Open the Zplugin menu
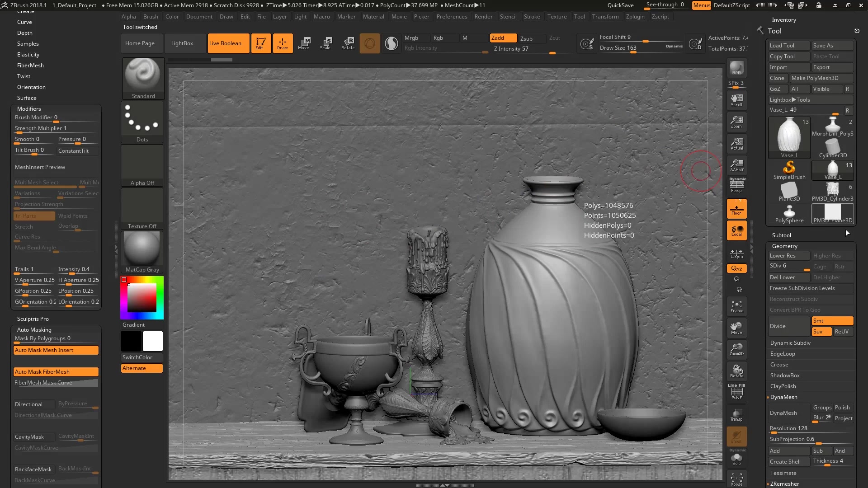This screenshot has width=868, height=488. [x=636, y=16]
